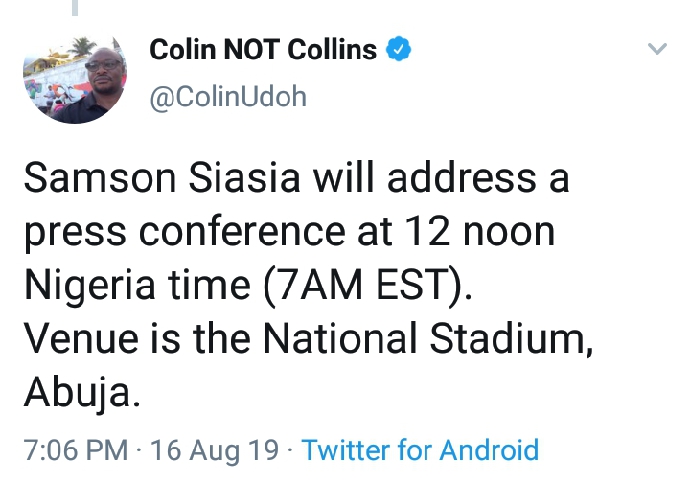Viewport: 690px width, 480px height.
Task: Click the word Collins in display name
Action: (x=332, y=49)
